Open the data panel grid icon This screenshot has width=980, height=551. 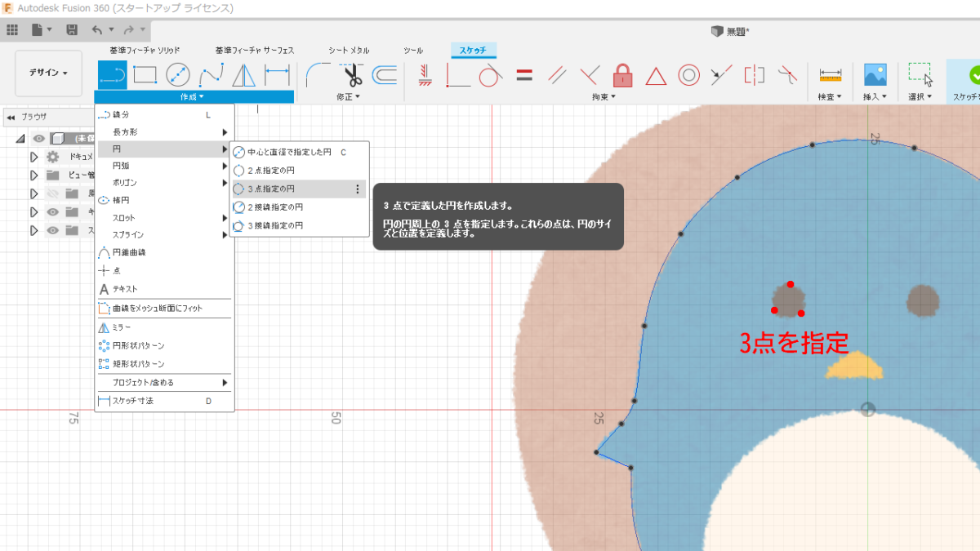coord(12,30)
